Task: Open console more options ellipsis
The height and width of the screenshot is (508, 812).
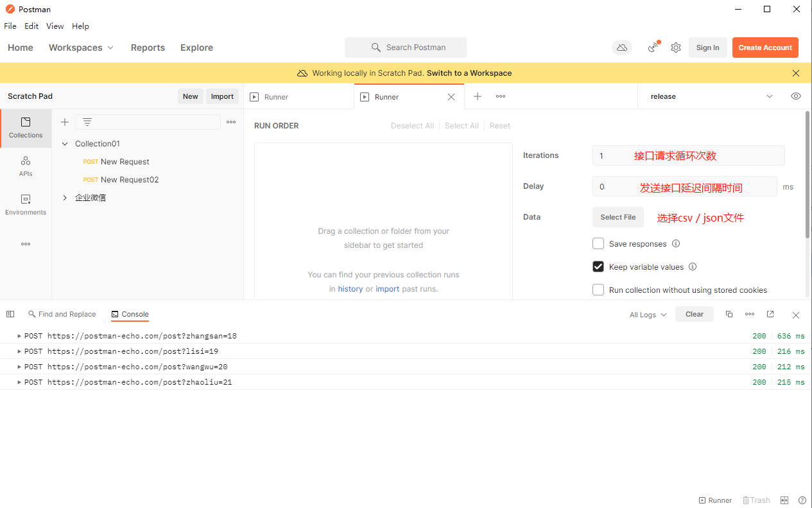Action: click(750, 314)
